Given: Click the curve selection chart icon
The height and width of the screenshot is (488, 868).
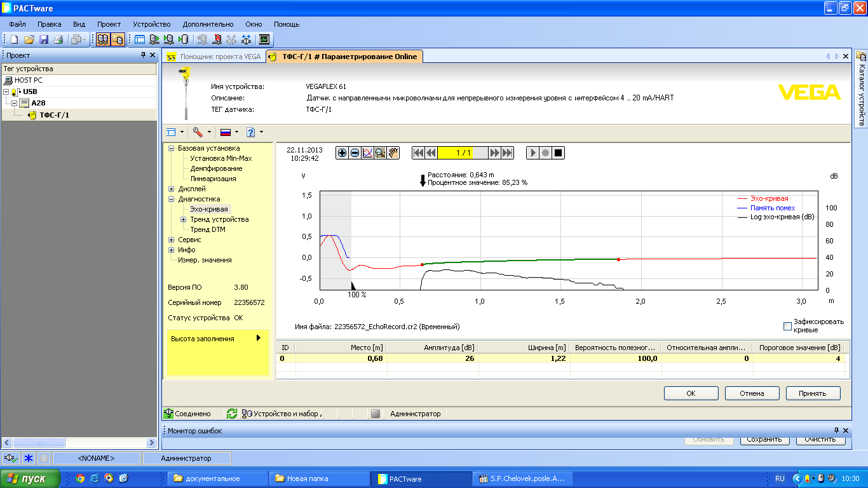Looking at the screenshot, I should pos(367,152).
